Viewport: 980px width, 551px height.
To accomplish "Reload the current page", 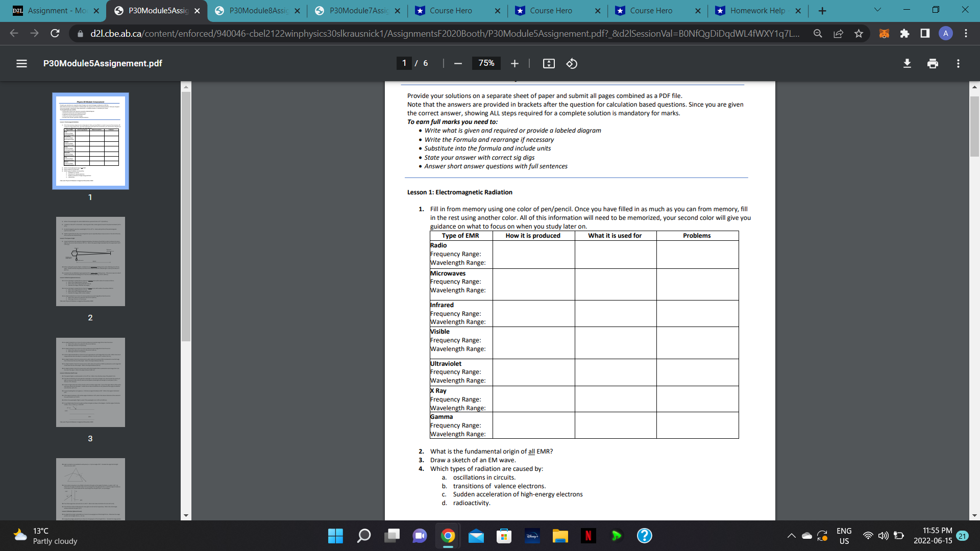I will [x=55, y=33].
